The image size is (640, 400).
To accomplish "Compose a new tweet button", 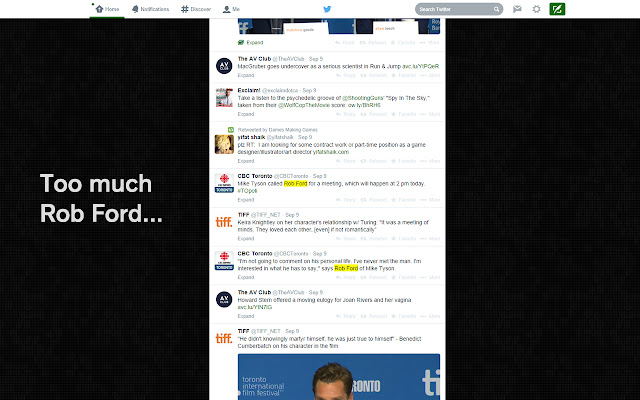I will pyautogui.click(x=557, y=9).
